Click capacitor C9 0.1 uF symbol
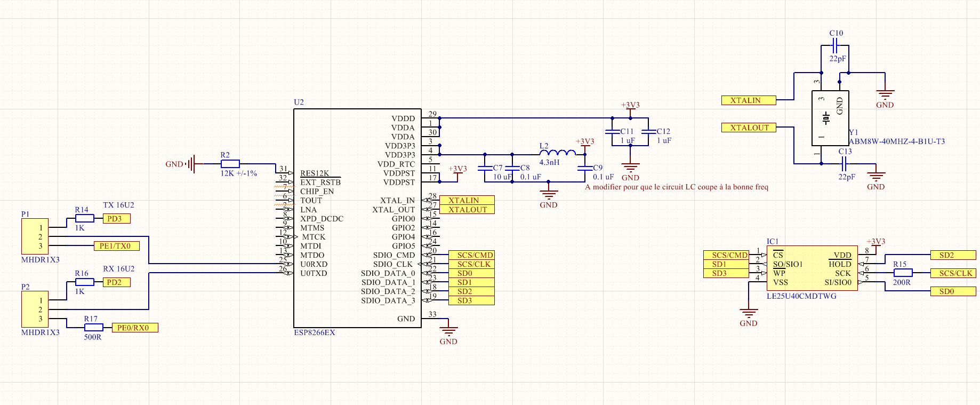Image resolution: width=980 pixels, height=405 pixels. point(585,168)
